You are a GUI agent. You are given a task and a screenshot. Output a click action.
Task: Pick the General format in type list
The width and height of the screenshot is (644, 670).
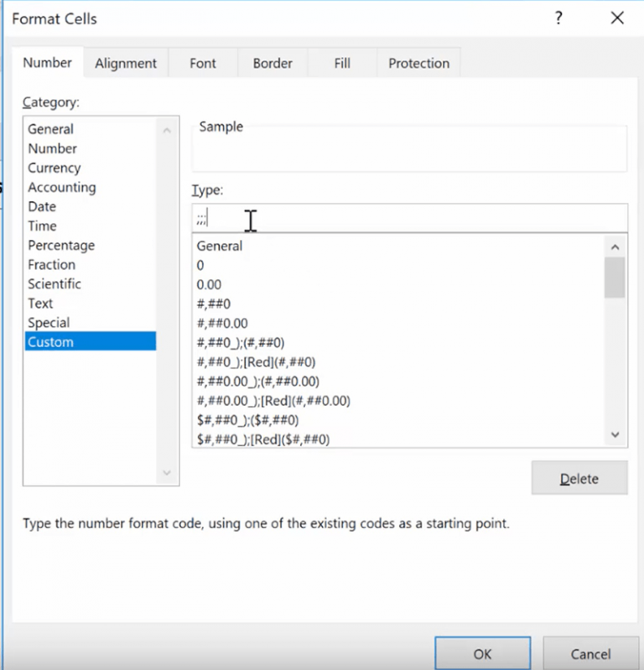220,246
